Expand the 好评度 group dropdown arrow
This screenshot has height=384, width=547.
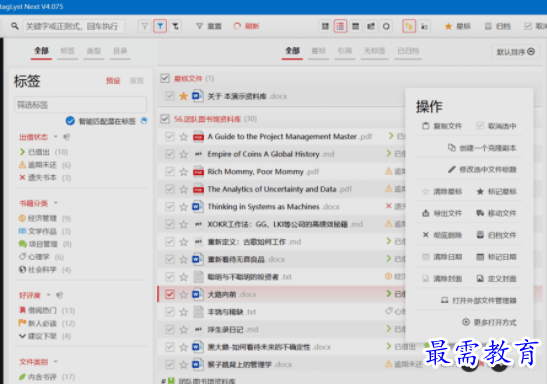coord(49,295)
